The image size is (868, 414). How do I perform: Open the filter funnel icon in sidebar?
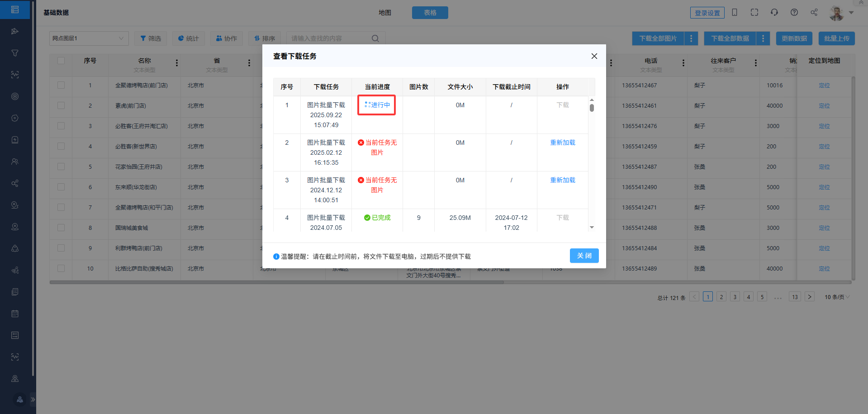point(15,53)
